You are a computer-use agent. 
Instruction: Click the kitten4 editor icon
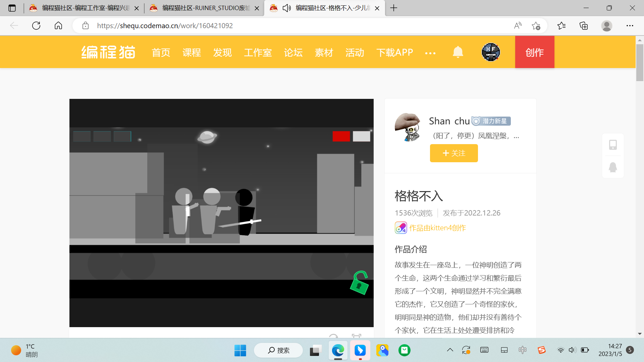pyautogui.click(x=401, y=228)
